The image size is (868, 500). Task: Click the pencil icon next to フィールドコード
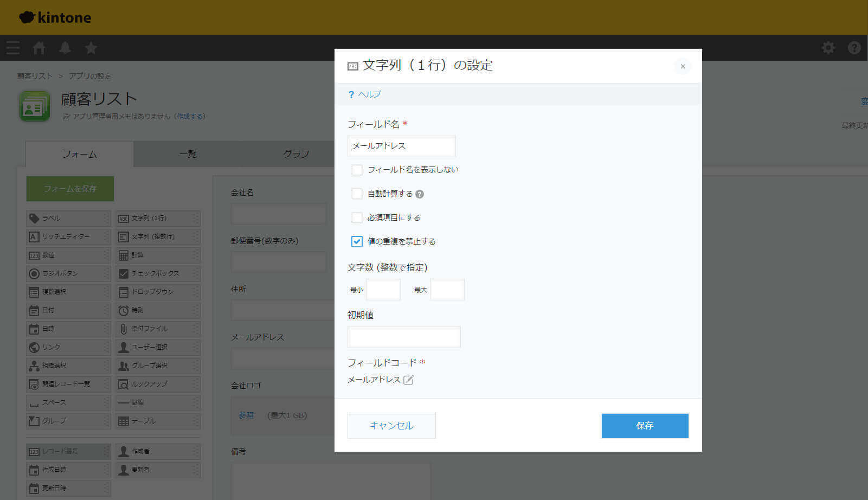[409, 380]
